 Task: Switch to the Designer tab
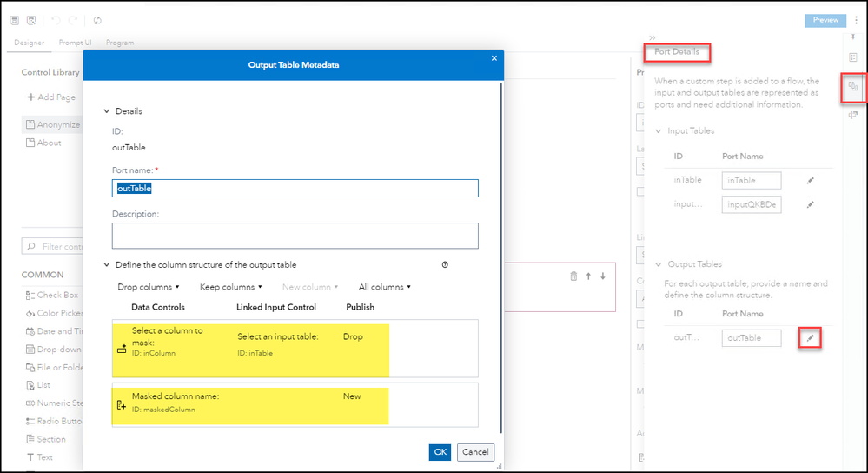pos(30,43)
